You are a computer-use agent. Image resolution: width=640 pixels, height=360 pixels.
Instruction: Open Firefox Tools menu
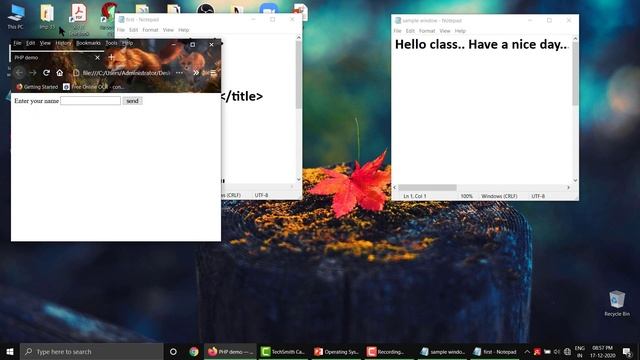[111, 43]
